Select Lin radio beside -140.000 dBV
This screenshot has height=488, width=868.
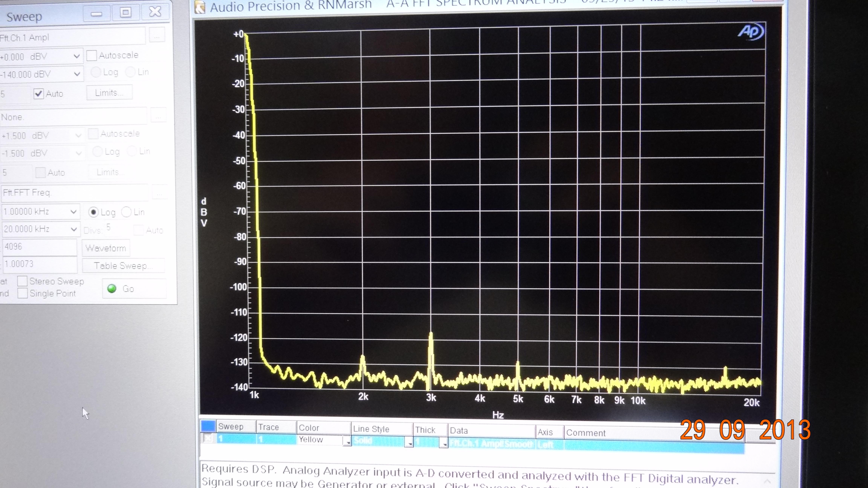point(130,72)
